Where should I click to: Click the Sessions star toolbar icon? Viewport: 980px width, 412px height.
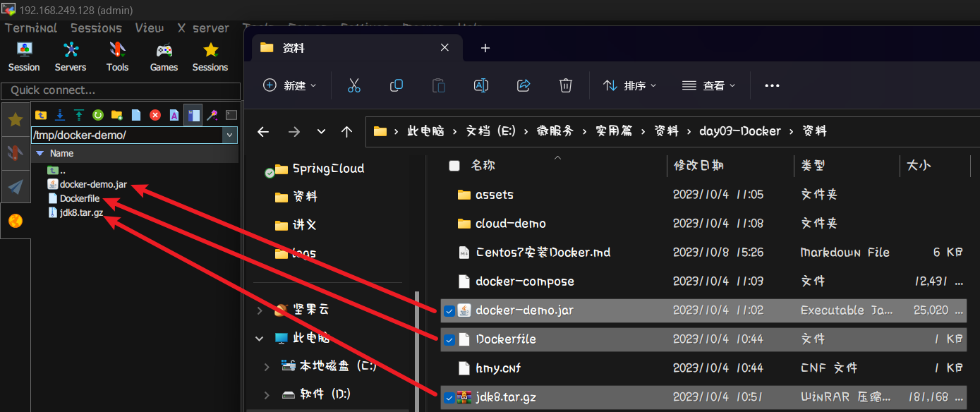tap(210, 56)
